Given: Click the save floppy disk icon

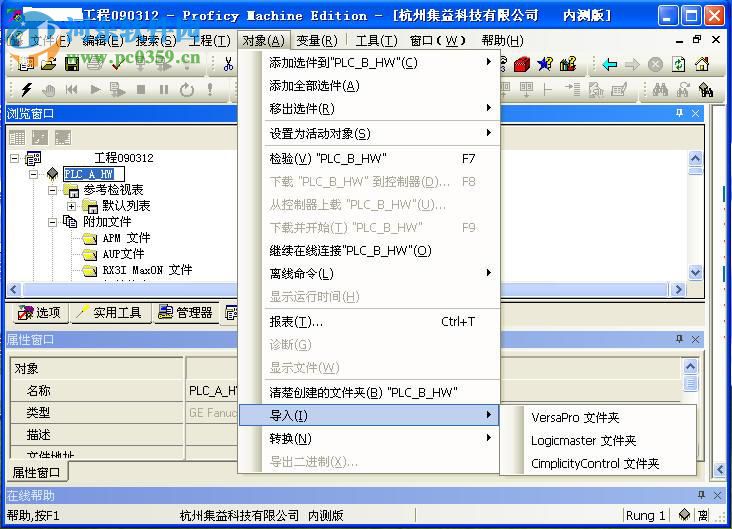Looking at the screenshot, I should tap(72, 63).
